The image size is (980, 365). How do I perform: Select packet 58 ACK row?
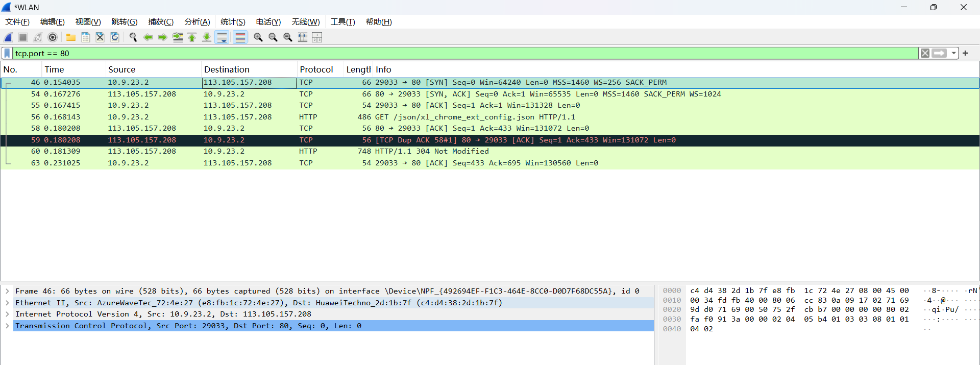pos(490,128)
